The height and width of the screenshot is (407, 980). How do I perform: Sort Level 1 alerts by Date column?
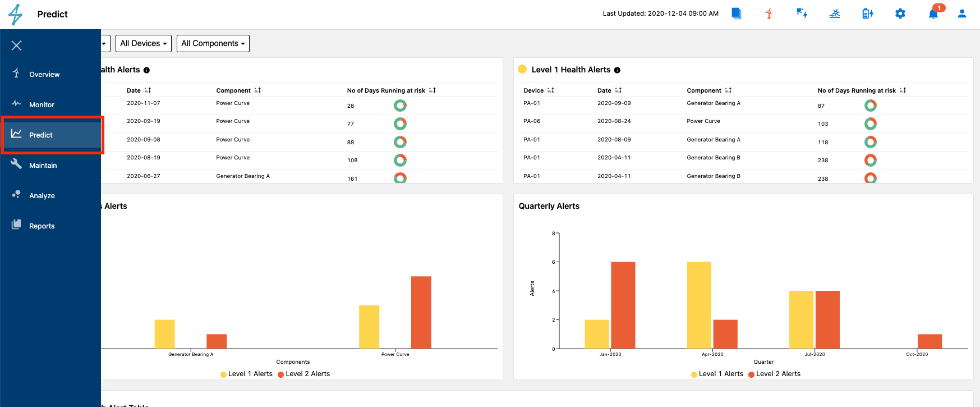coord(618,90)
